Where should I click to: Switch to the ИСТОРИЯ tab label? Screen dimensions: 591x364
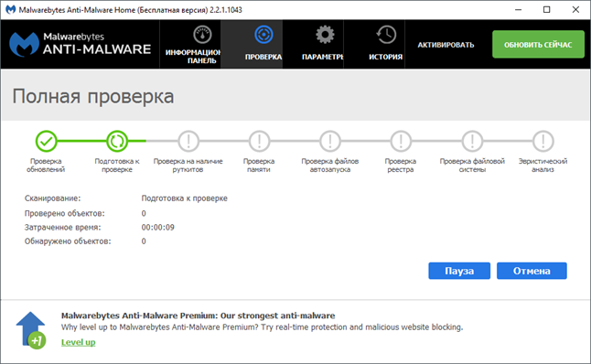click(385, 57)
